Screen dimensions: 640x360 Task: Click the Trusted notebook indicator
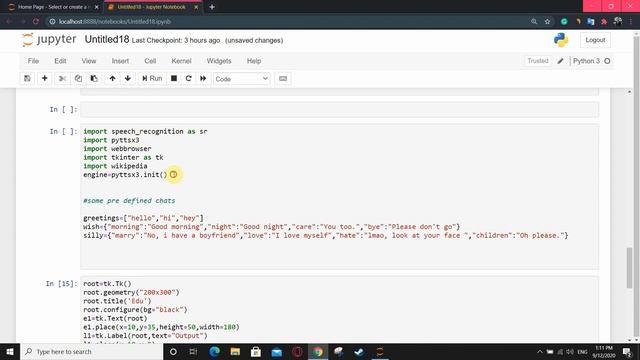538,61
